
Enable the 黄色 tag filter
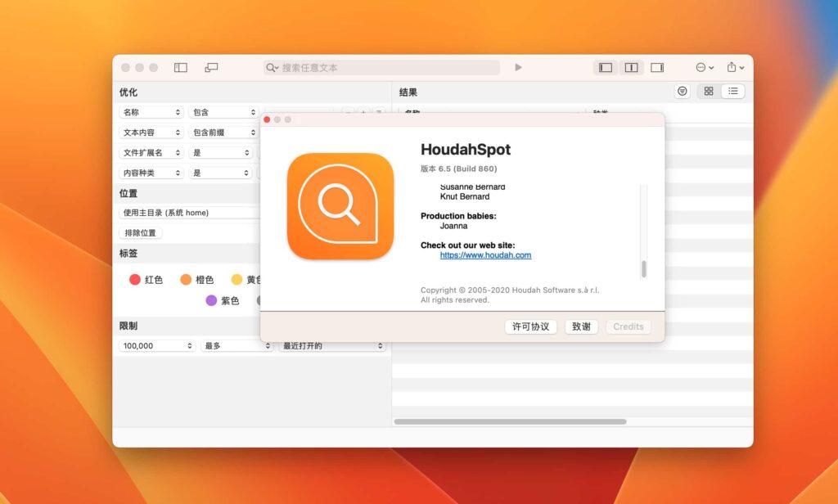(237, 279)
